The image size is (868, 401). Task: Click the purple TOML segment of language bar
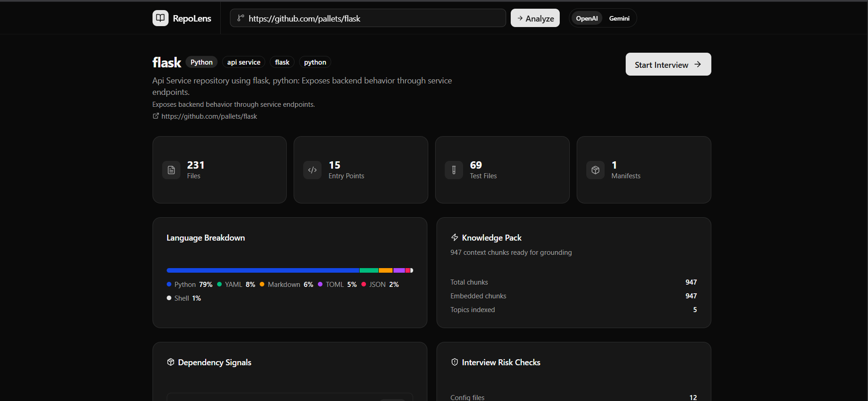point(399,270)
